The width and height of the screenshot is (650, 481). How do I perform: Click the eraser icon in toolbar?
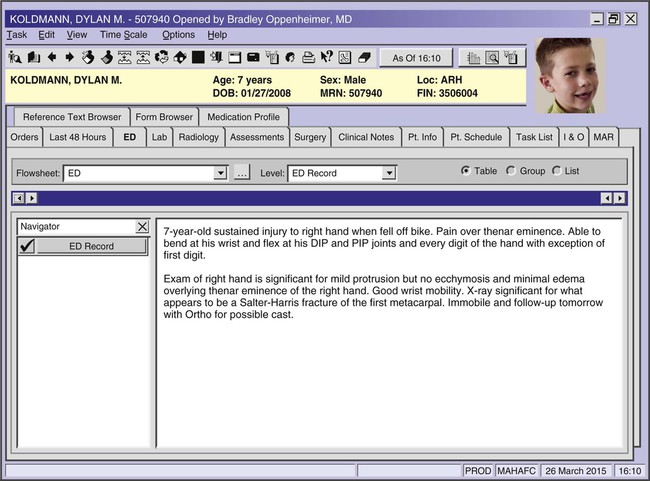[363, 57]
